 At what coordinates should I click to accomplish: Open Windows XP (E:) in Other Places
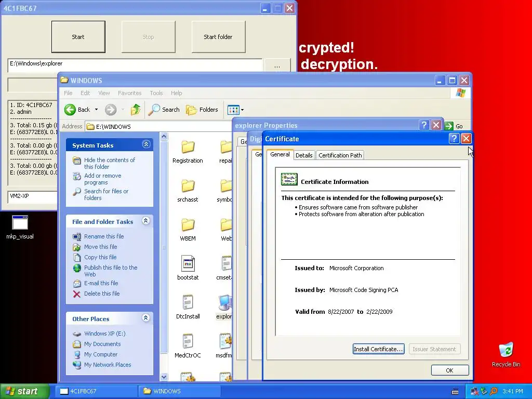point(104,334)
